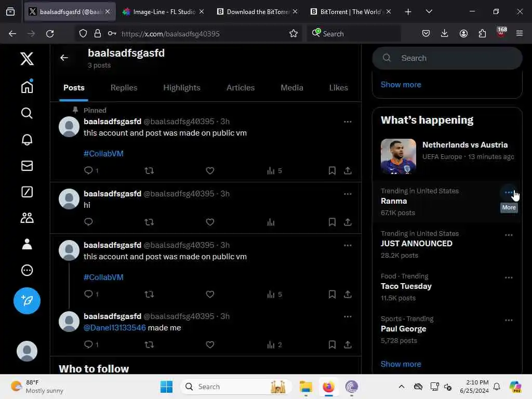
Task: Open Windows Start menu
Action: pyautogui.click(x=166, y=387)
